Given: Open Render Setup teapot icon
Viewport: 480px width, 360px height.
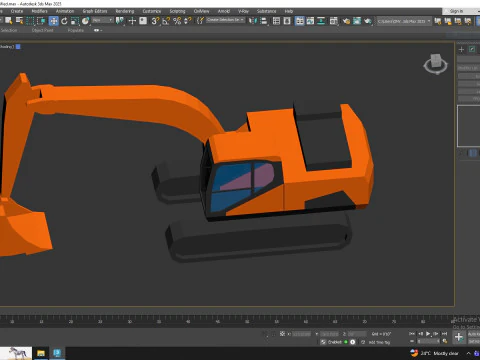Looking at the screenshot, I should point(346,21).
